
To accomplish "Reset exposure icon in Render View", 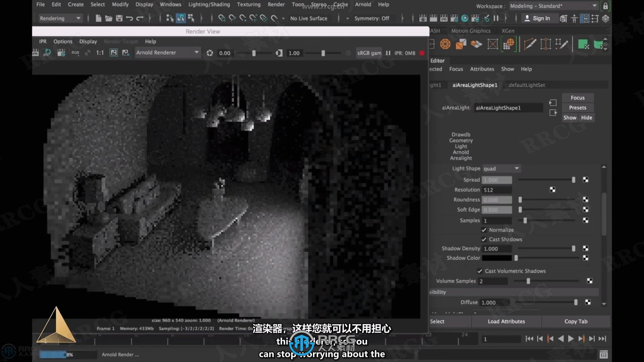I will 210,53.
